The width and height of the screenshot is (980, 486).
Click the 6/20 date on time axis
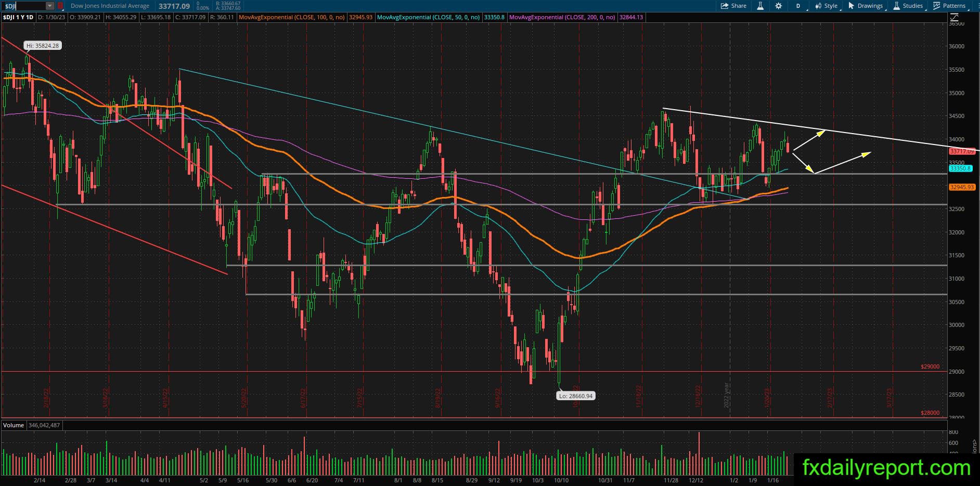[x=312, y=480]
